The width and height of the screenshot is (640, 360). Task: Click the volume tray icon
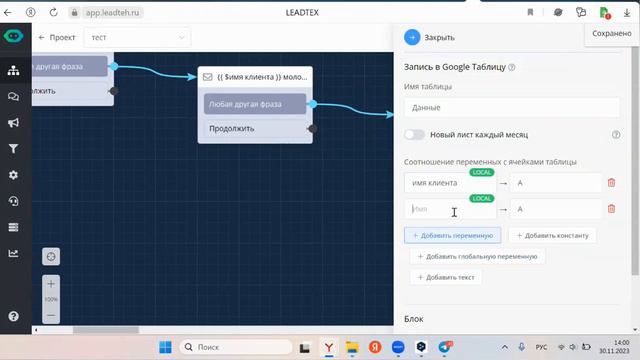click(x=573, y=347)
